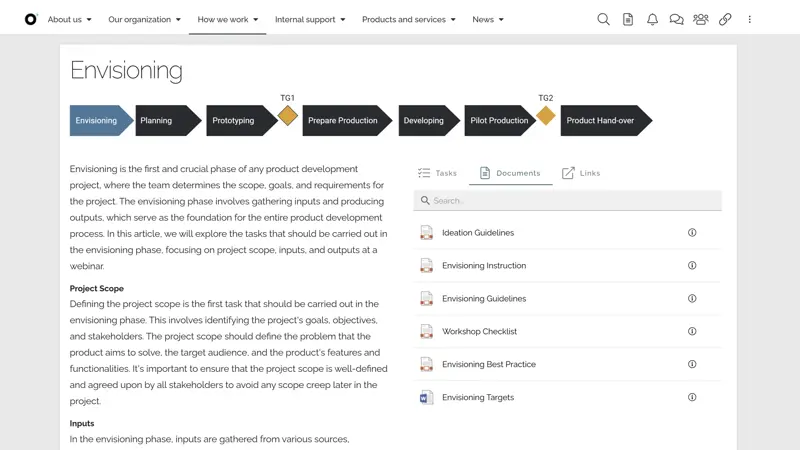
Task: Select the Prototyping process step
Action: click(x=241, y=120)
